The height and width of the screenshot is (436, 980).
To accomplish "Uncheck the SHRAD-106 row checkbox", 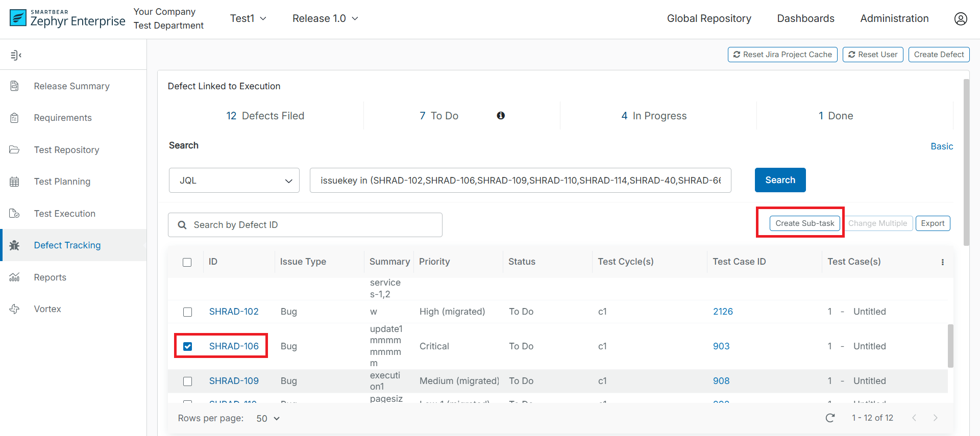I will (188, 346).
